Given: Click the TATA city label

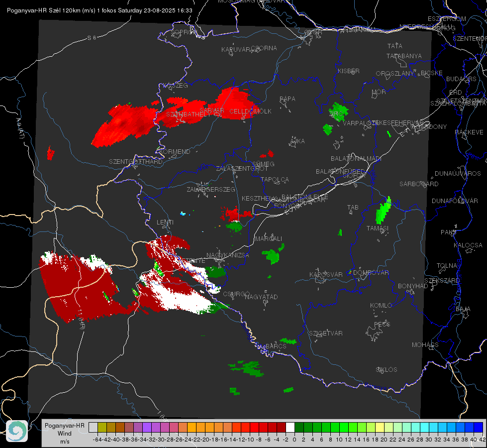Looking at the screenshot, I should [395, 46].
